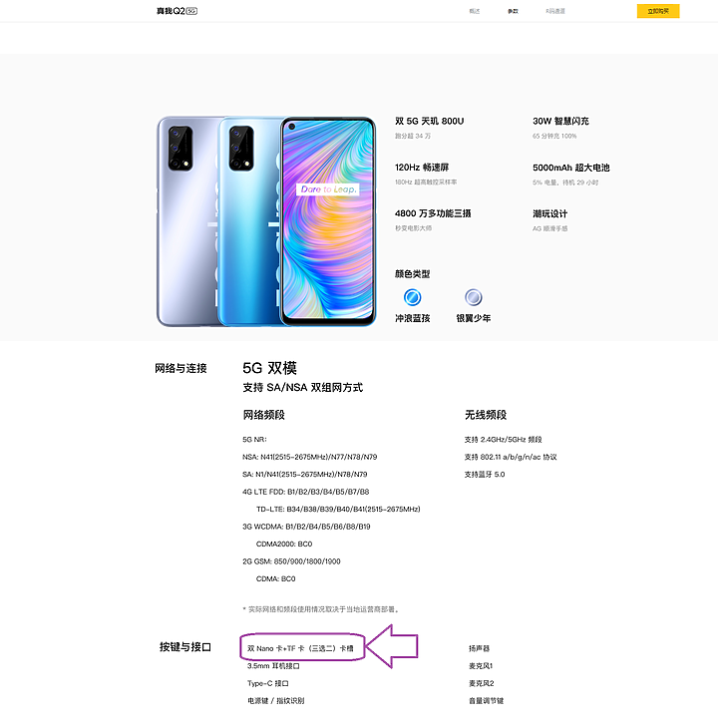Image resolution: width=718 pixels, height=728 pixels.
Task: Click the 银翼少年 color label
Action: tap(474, 318)
